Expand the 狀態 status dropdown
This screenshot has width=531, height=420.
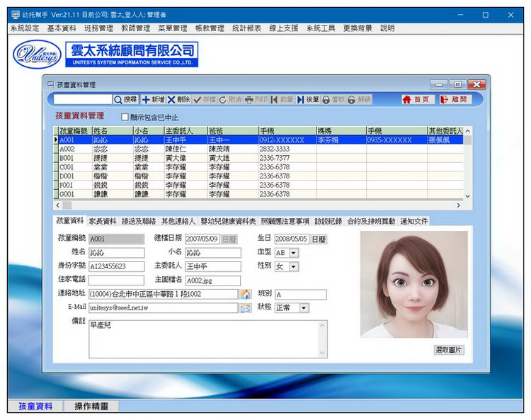[304, 308]
